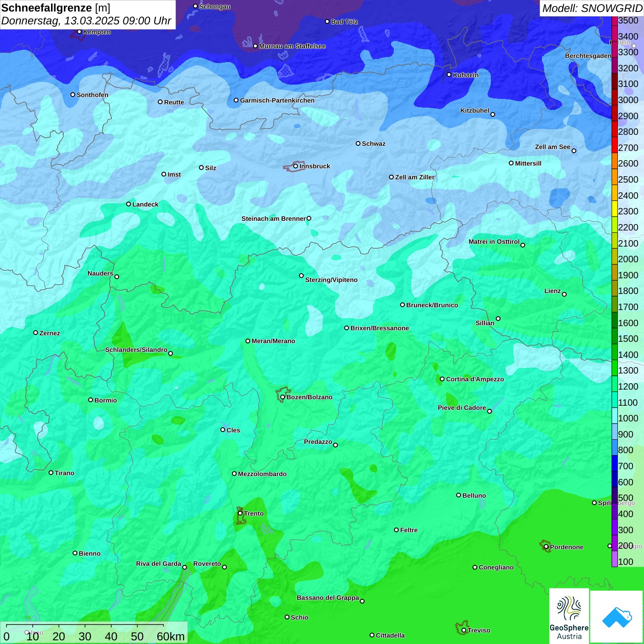This screenshot has height=644, width=644.
Task: Click the Meran/Merano location dot
Action: coord(248,341)
